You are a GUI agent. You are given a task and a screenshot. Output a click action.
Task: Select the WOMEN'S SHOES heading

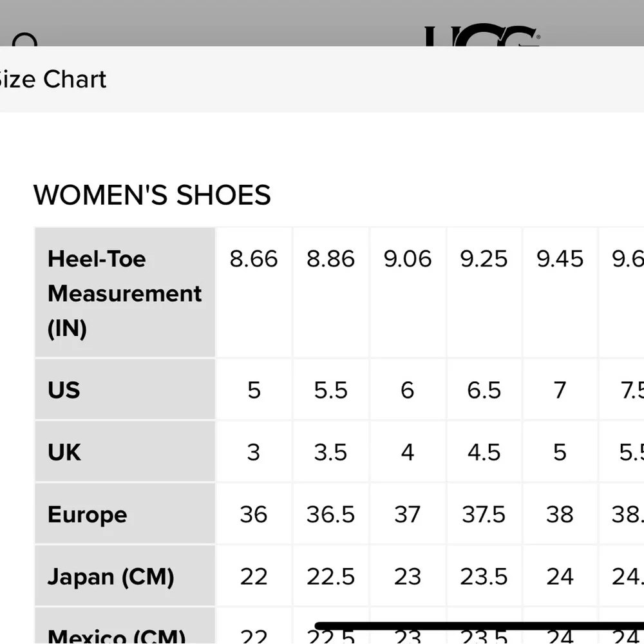pyautogui.click(x=152, y=194)
